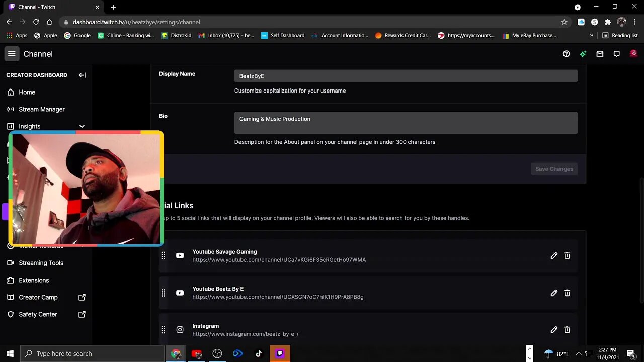Screen dimensions: 644x362
Task: Bookmark this page with the star icon
Action: [x=564, y=22]
